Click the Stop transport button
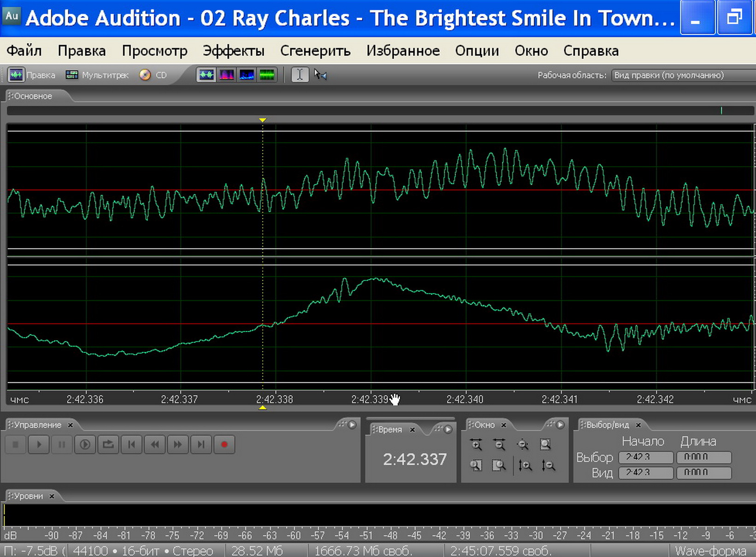756x557 pixels. 15,445
